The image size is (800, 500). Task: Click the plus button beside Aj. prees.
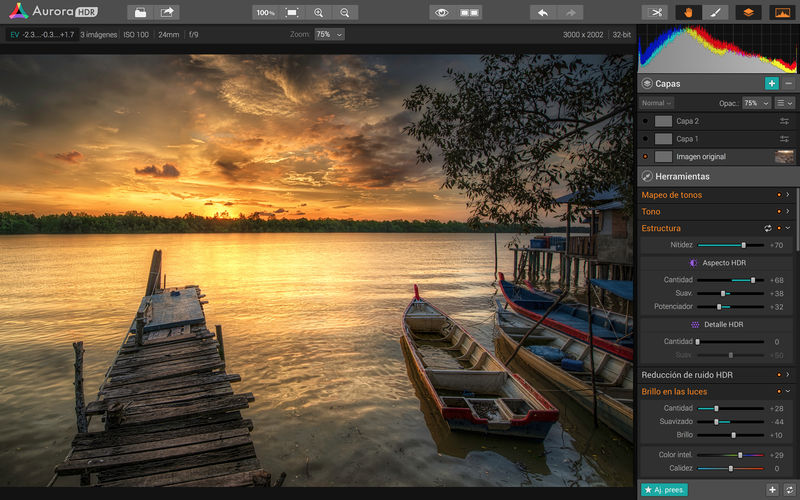(x=772, y=490)
